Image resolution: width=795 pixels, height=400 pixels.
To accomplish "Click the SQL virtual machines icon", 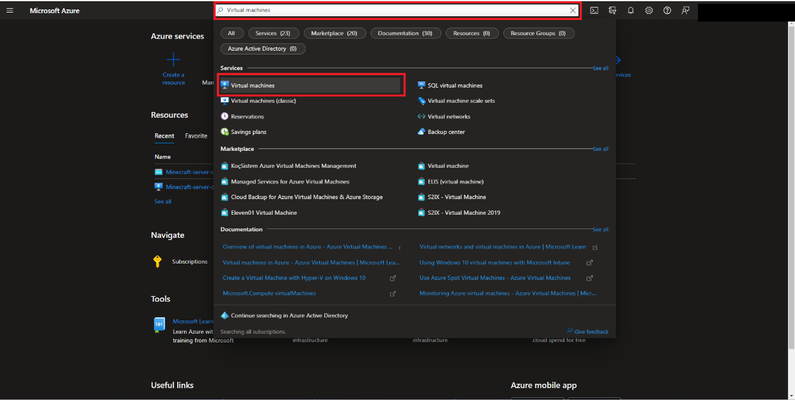I will pos(421,85).
